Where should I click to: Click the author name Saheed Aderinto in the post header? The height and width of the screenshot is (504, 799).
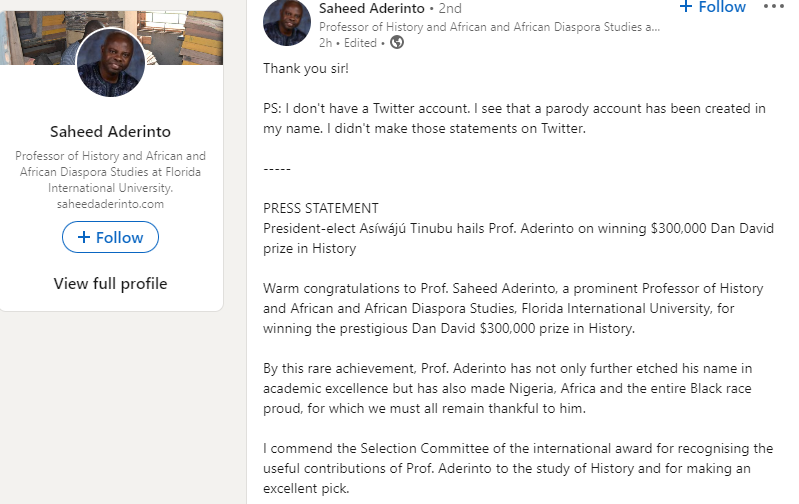[x=369, y=8]
